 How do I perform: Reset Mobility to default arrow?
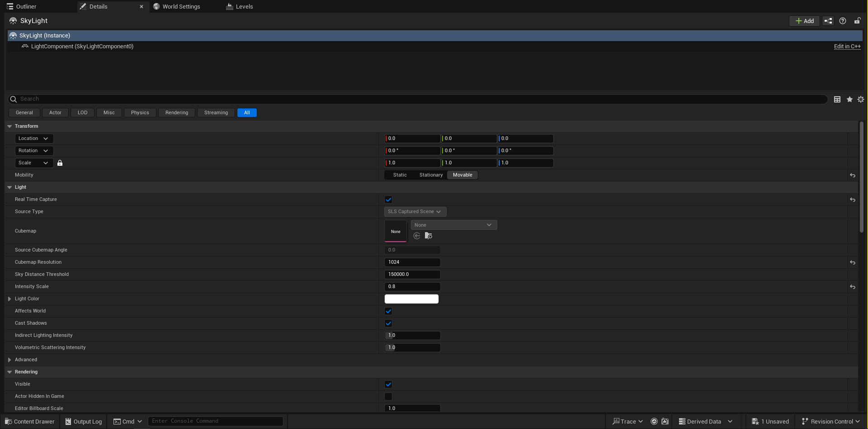click(x=853, y=175)
